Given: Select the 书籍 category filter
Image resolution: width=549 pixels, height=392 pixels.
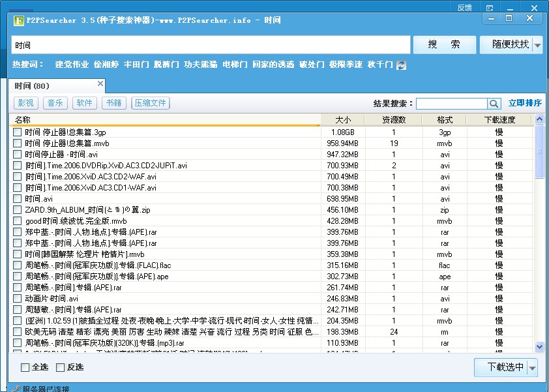Looking at the screenshot, I should click(113, 102).
